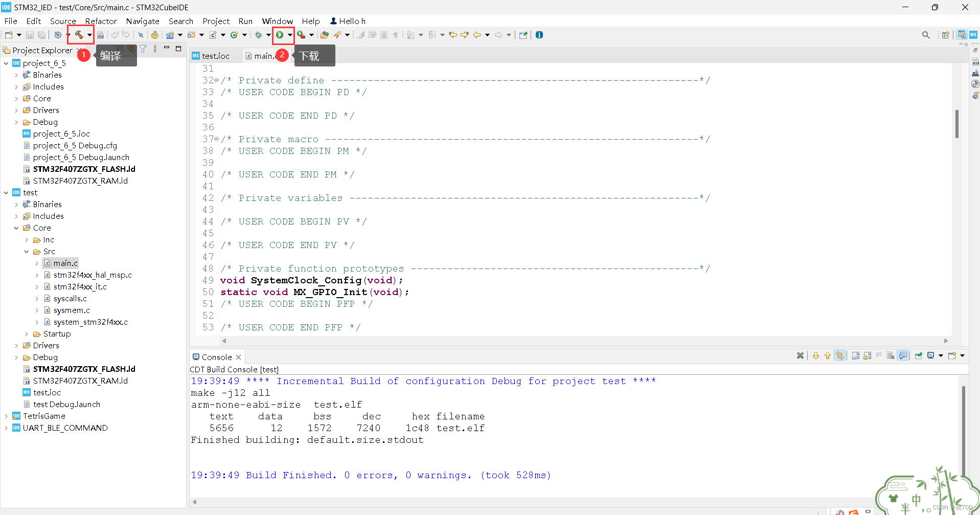Open the Project menu
The image size is (980, 515).
coord(216,21)
